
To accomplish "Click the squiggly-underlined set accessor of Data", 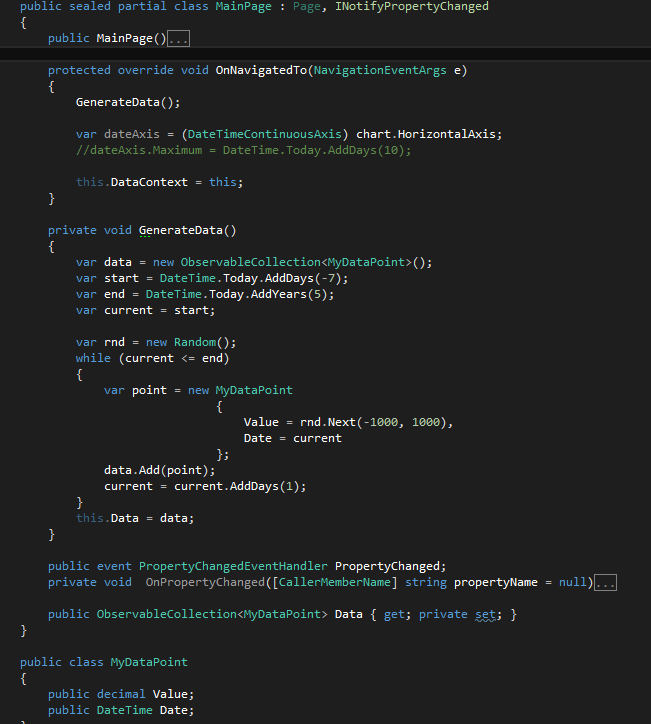I will (x=485, y=615).
